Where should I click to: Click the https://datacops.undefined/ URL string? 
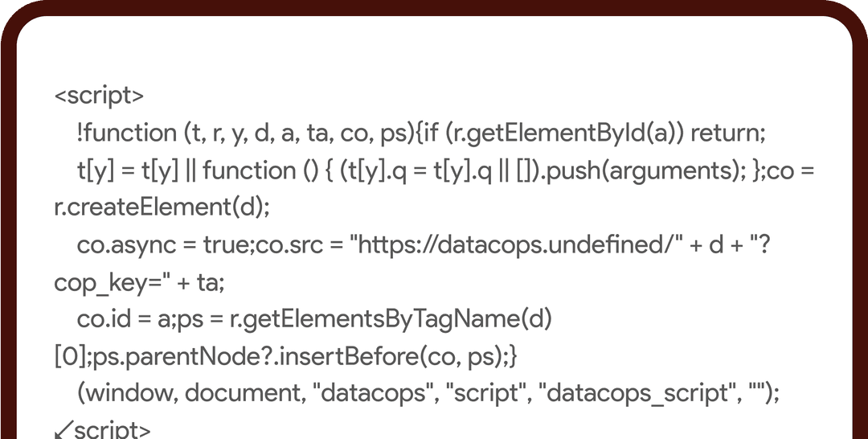click(517, 244)
